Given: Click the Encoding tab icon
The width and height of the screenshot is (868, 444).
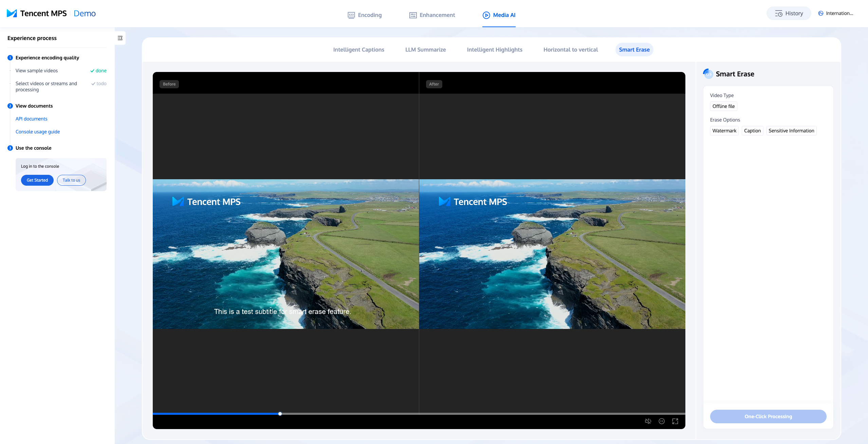Looking at the screenshot, I should 351,15.
